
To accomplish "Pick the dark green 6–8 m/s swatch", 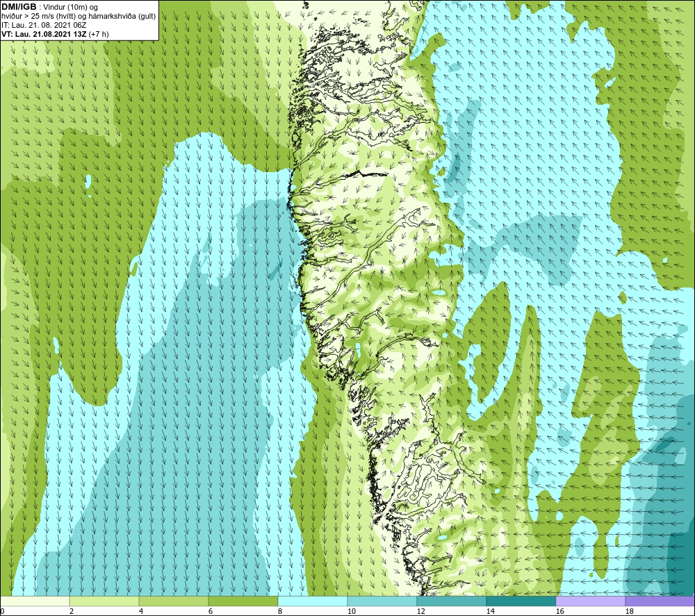I will (243, 601).
